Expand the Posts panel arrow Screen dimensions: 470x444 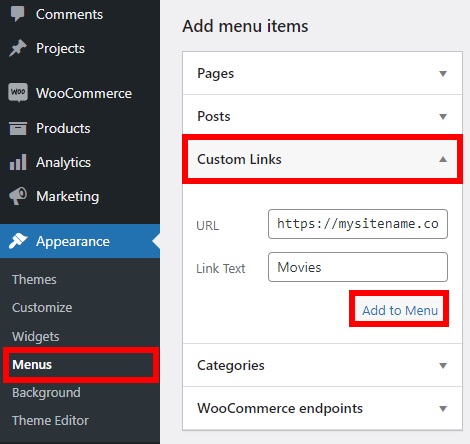click(x=443, y=117)
